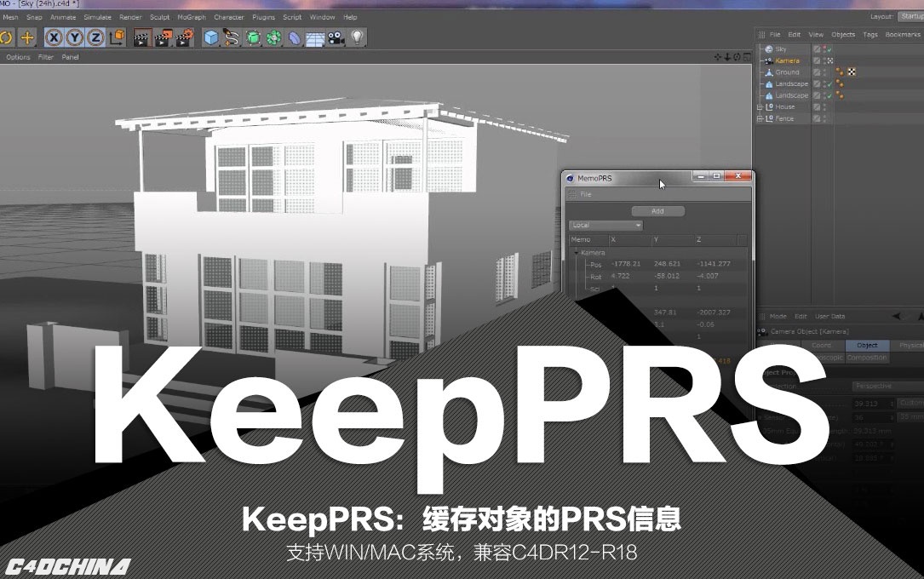Open MemoPRS File menu

coord(586,194)
